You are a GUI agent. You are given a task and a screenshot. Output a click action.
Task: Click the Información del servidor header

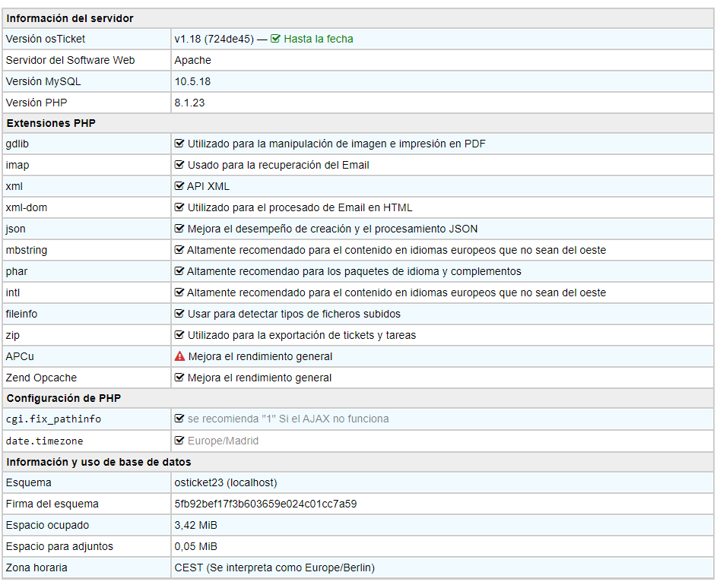70,18
